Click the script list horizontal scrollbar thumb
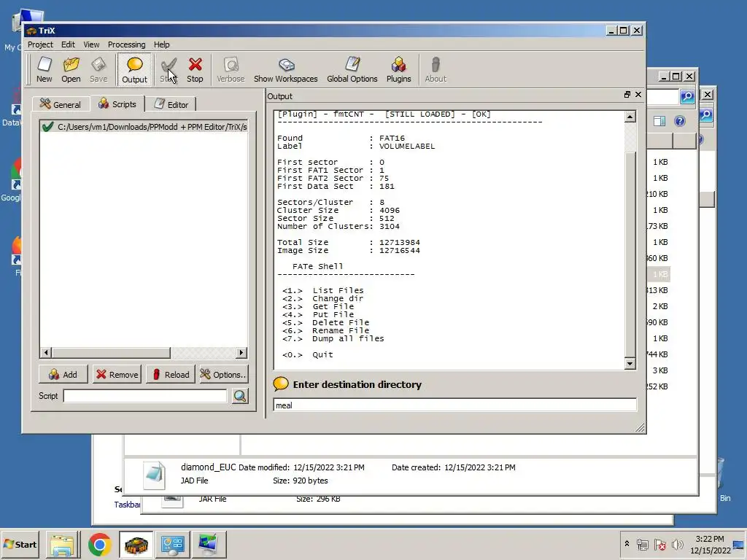This screenshot has height=560, width=747. (111, 352)
